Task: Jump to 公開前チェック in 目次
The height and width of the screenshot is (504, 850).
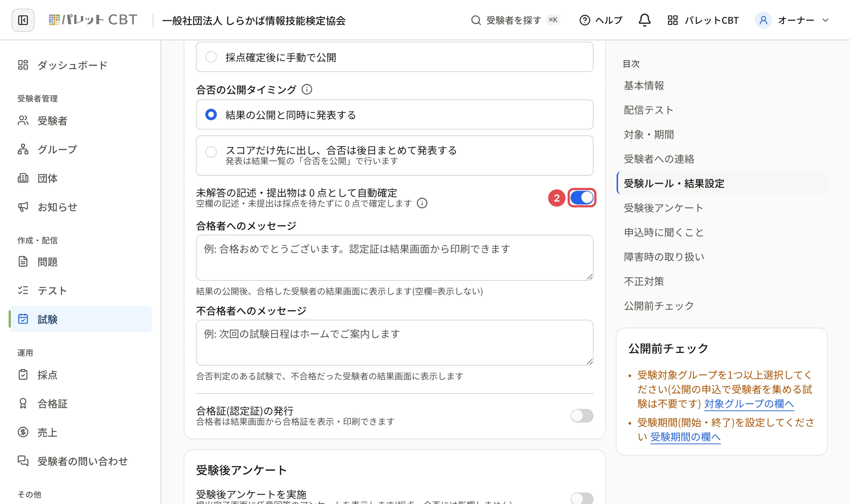Action: [x=659, y=306]
